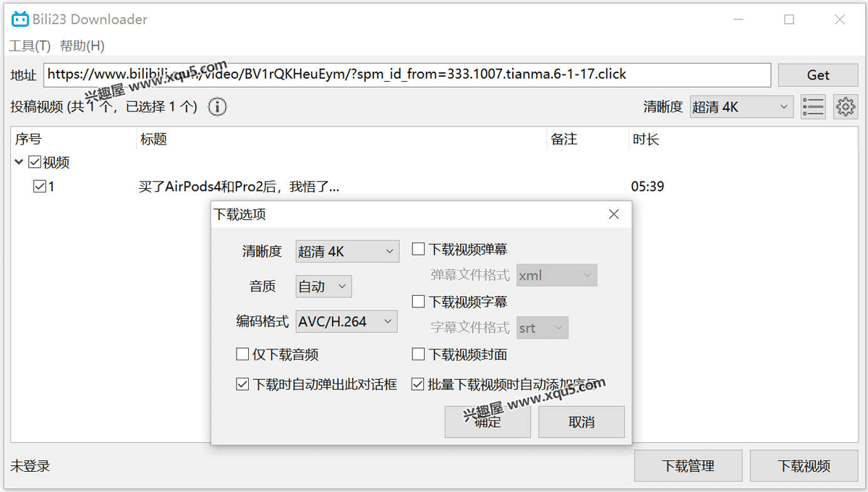Enable 下载视频封面 checkbox
The image size is (868, 492).
coord(418,355)
